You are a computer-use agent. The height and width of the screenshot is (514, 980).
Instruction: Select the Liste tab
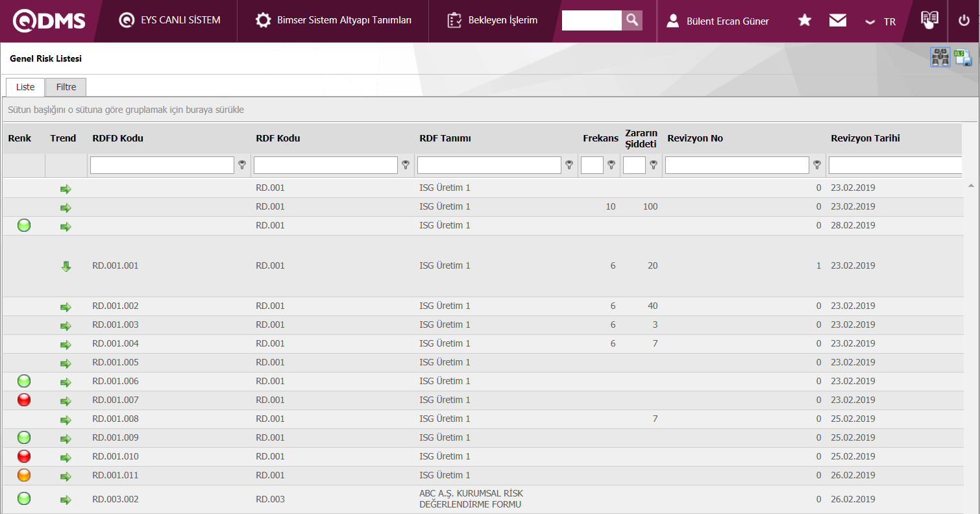point(25,87)
